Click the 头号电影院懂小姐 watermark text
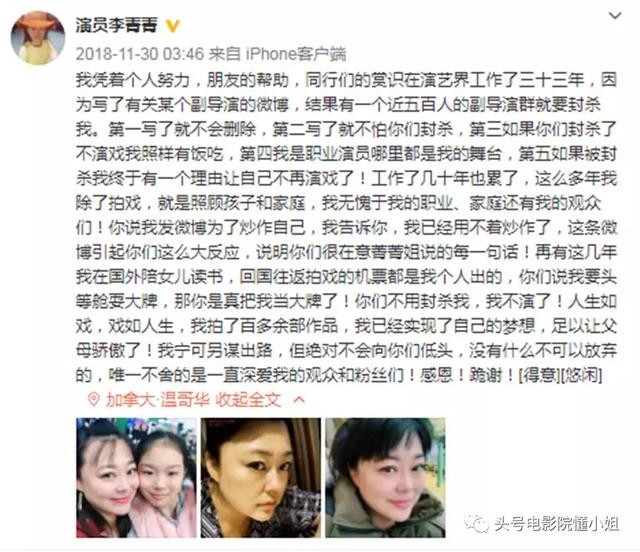 (556, 524)
